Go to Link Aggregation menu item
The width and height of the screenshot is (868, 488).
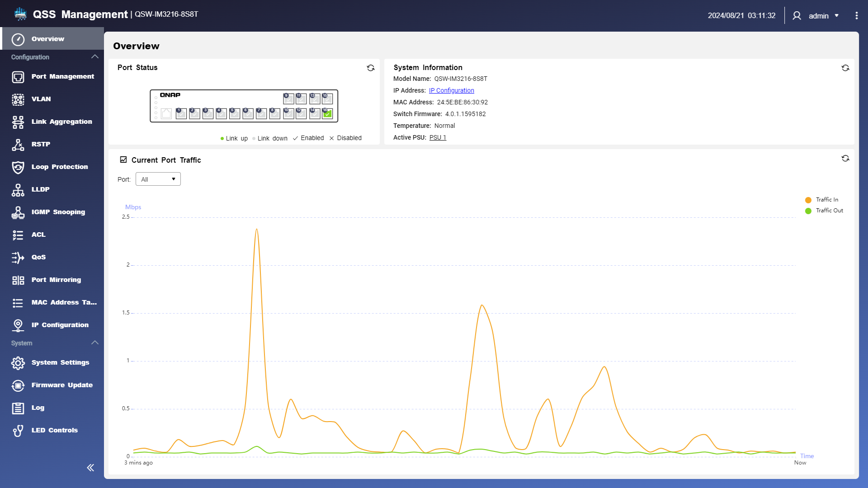click(x=61, y=122)
